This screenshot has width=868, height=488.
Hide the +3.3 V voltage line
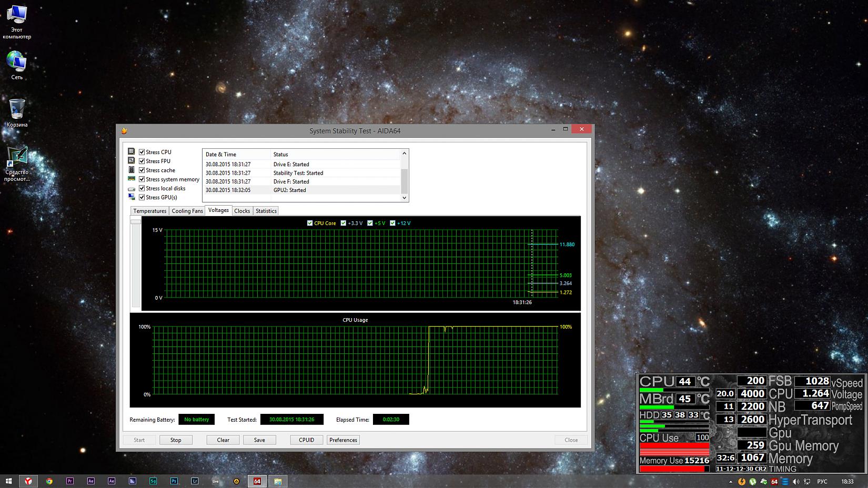click(344, 223)
